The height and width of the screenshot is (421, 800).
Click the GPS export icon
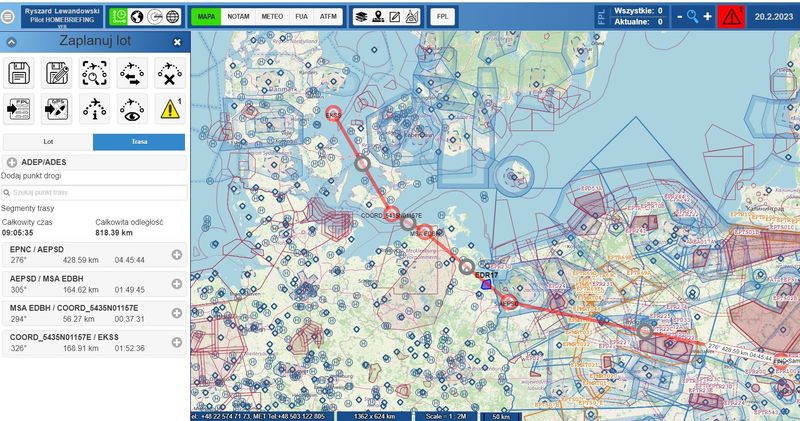[x=57, y=108]
